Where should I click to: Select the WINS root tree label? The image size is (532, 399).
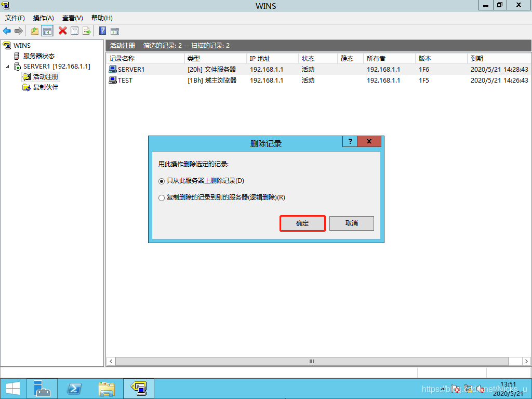point(22,46)
